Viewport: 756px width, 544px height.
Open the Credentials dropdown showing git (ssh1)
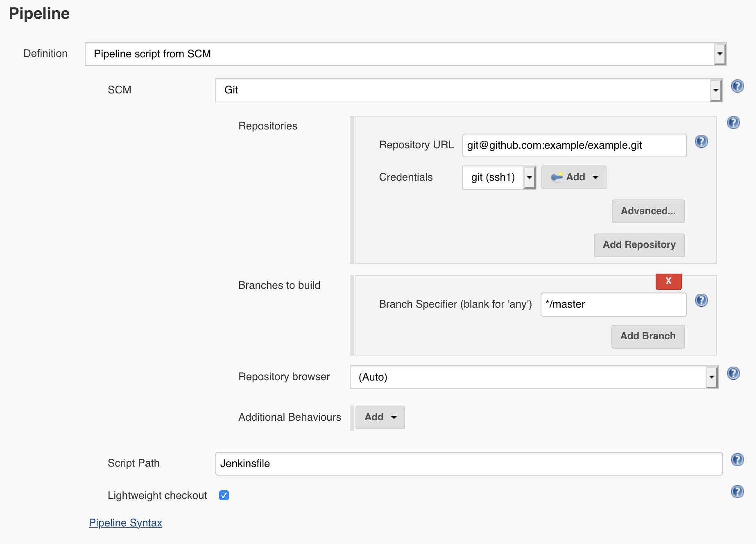point(530,177)
